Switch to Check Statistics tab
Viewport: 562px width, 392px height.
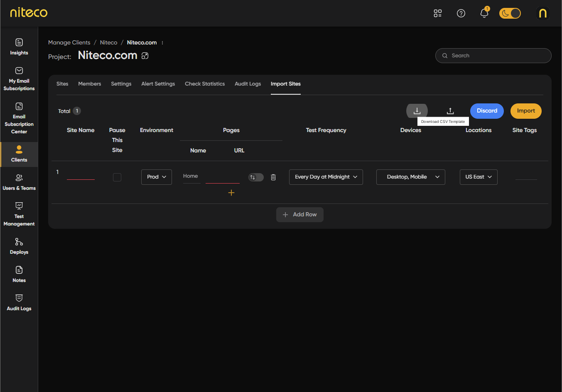click(x=205, y=84)
